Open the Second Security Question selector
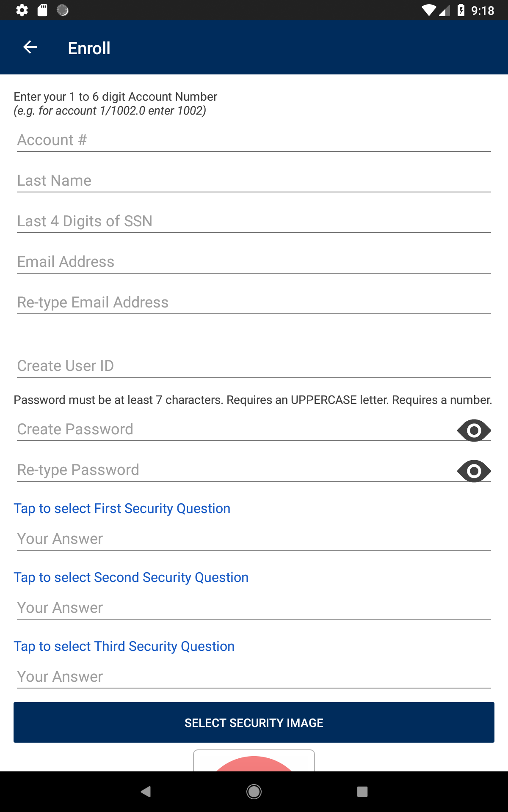Viewport: 508px width, 812px height. [131, 577]
